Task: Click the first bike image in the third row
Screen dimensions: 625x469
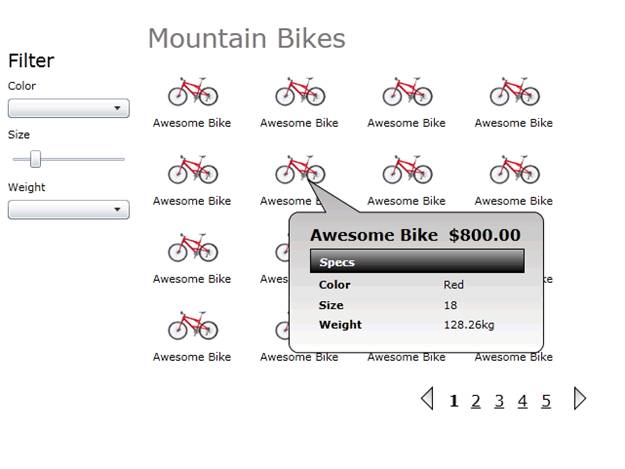Action: pyautogui.click(x=193, y=248)
